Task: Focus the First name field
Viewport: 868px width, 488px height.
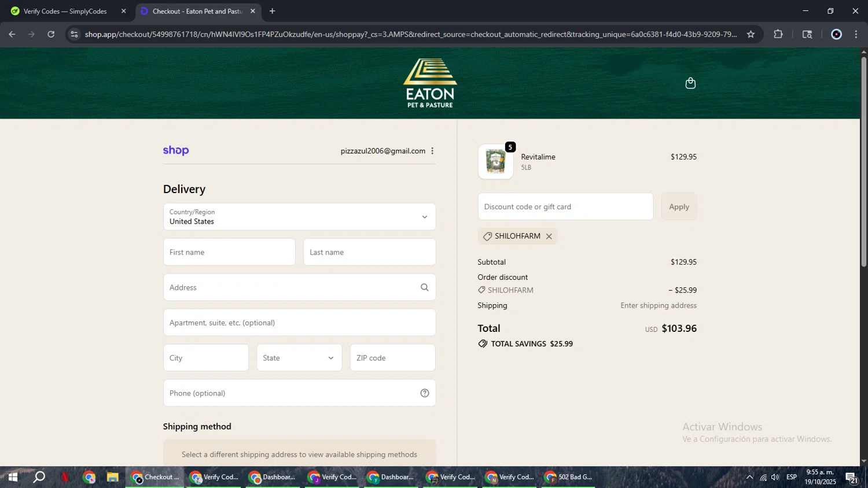Action: click(x=229, y=252)
